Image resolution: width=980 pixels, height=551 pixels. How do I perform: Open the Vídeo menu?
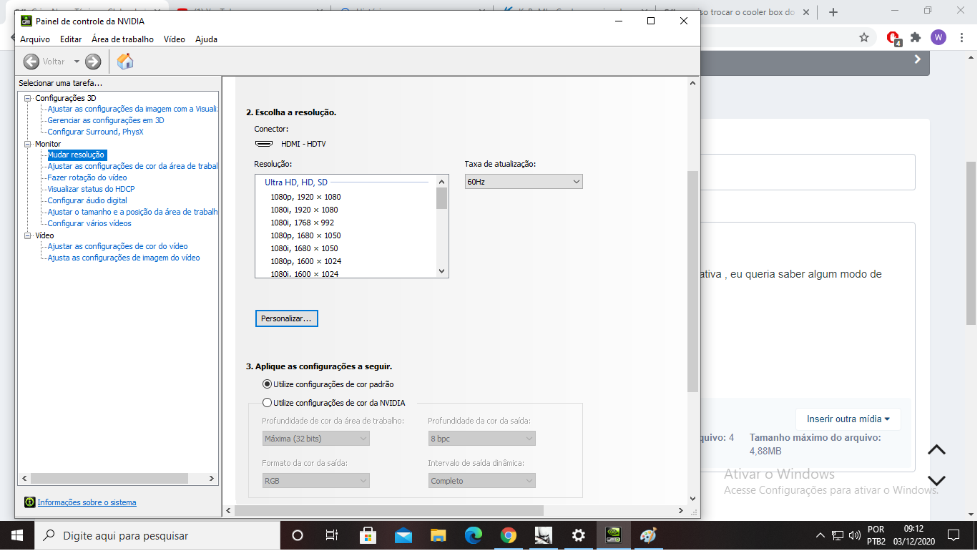click(175, 39)
